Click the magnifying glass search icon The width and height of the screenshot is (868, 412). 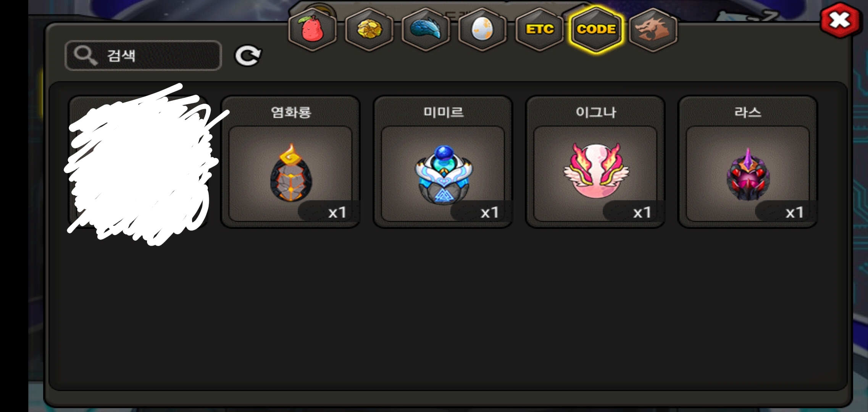coord(86,56)
